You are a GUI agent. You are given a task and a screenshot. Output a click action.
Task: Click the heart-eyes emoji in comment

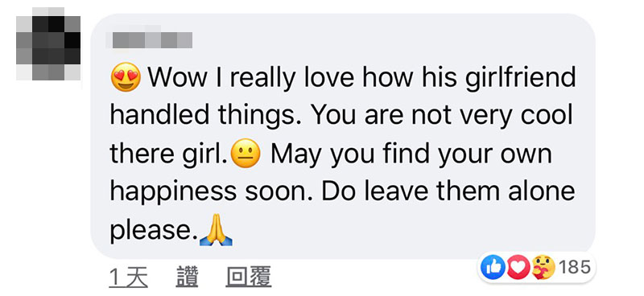coord(126,76)
